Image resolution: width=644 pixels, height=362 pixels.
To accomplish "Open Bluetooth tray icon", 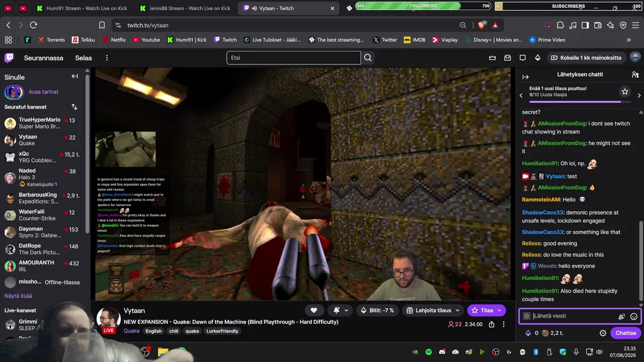I will [536, 352].
